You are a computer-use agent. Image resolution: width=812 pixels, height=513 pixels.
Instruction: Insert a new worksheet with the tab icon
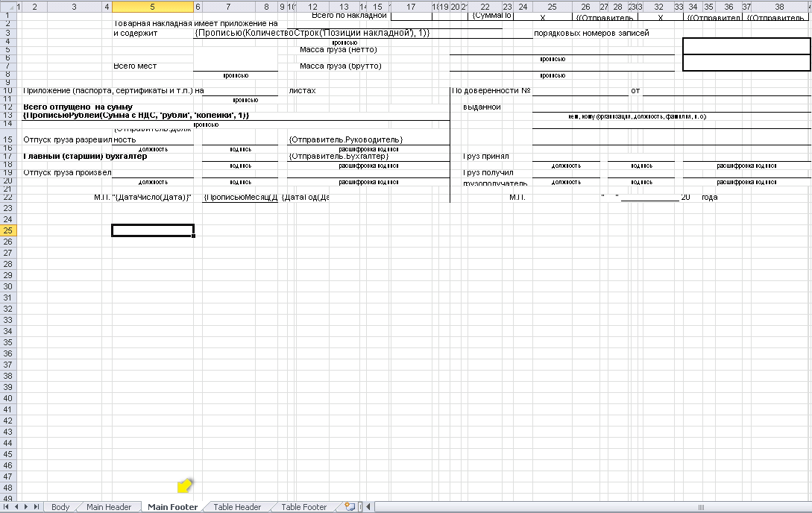pos(349,507)
